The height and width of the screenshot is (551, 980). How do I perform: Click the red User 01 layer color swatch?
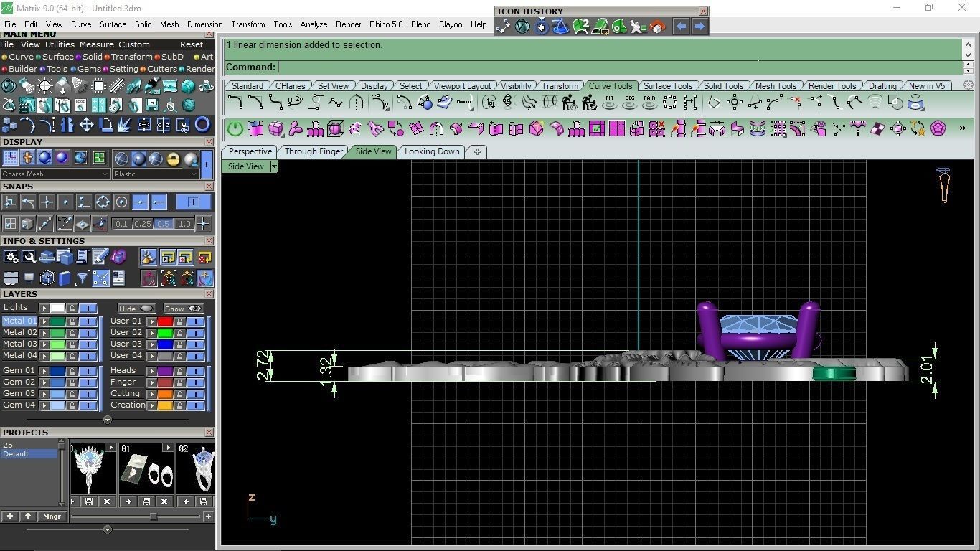click(165, 321)
